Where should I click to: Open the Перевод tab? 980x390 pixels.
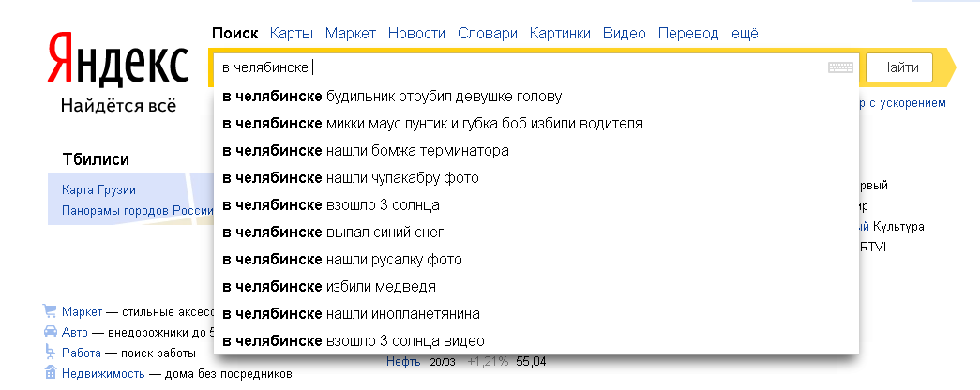point(688,33)
